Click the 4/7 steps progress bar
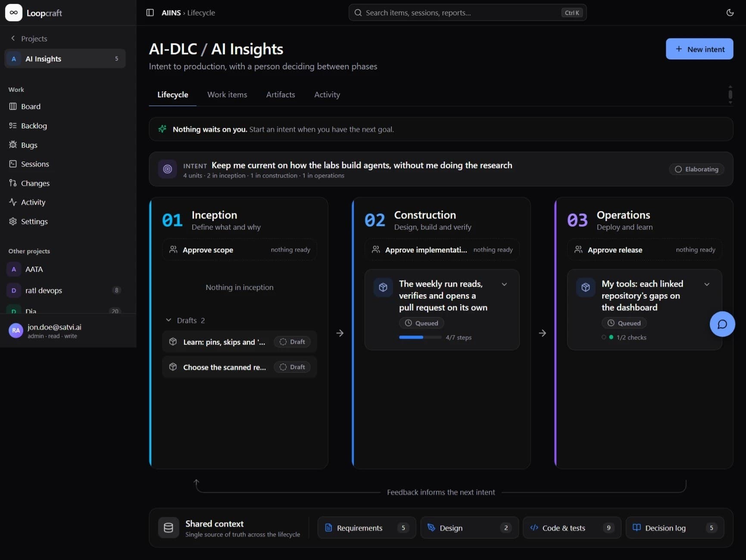 [x=420, y=337]
